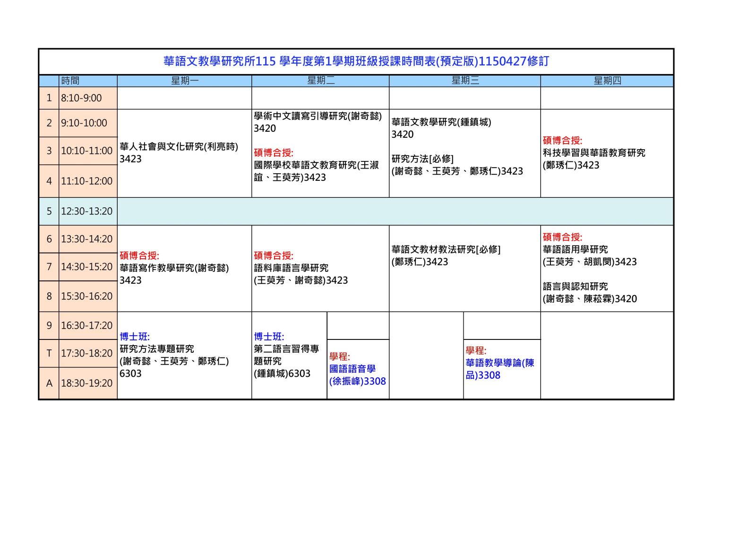Viewport: 756px width, 534px height.
Task: Click the 18:30-19:20 time slot cell
Action: pyautogui.click(x=87, y=383)
